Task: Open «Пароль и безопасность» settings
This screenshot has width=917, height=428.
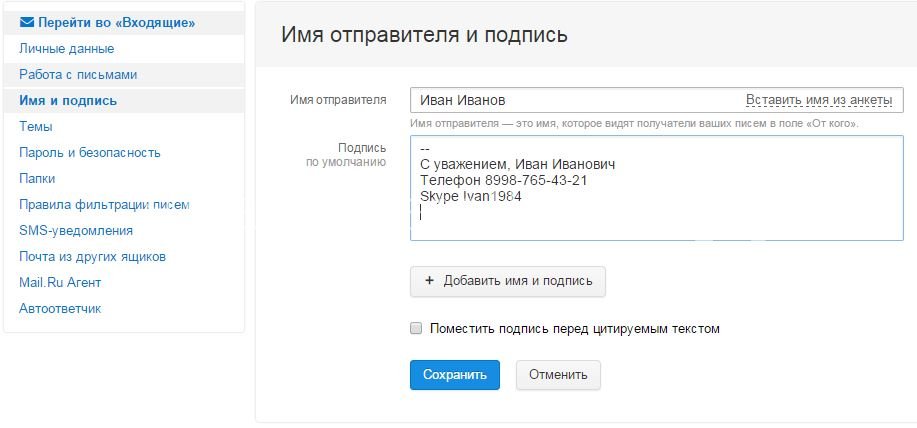Action: 90,153
